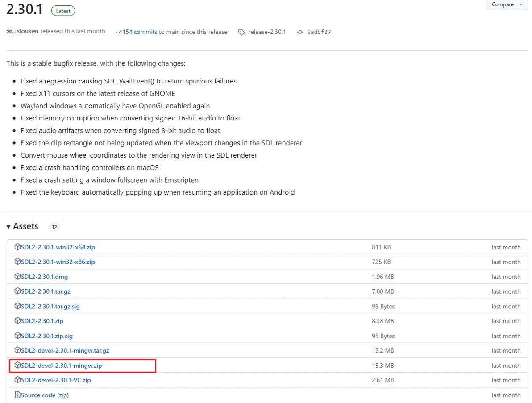This screenshot has height=403, width=532.
Task: Download SDL2-devel-2.30.1-mingw.zip
Action: pyautogui.click(x=62, y=366)
